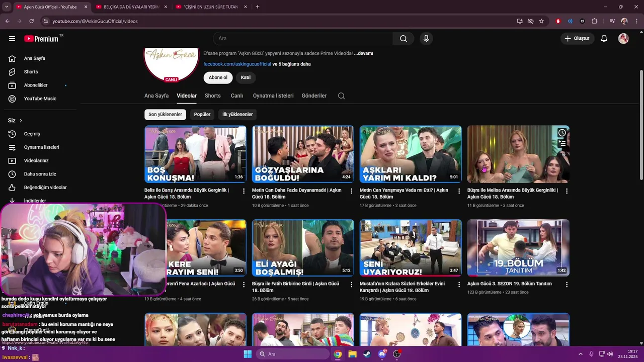Open the YouTube hamburger guide menu
The height and width of the screenshot is (362, 644).
click(12, 39)
